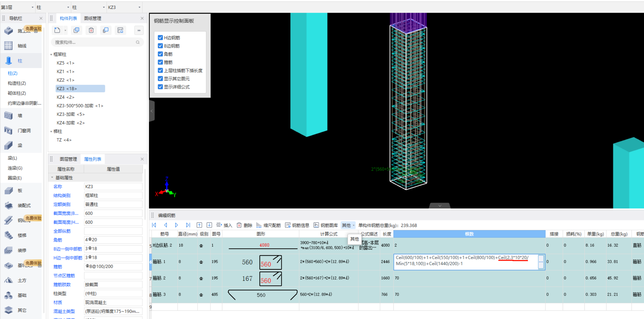Click the formula ellipsis button for 箍筋.1
The width and height of the screenshot is (644, 319).
point(541,262)
